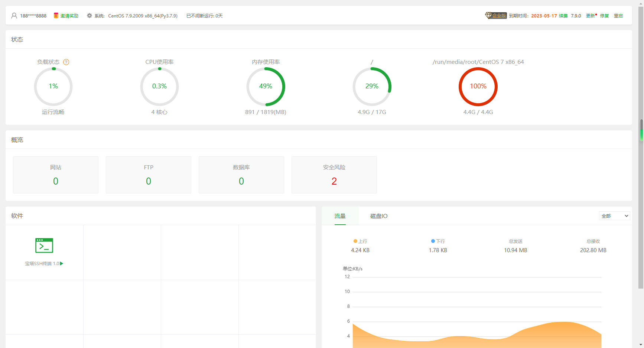
Task: Select the 流量 tab
Action: pos(340,216)
